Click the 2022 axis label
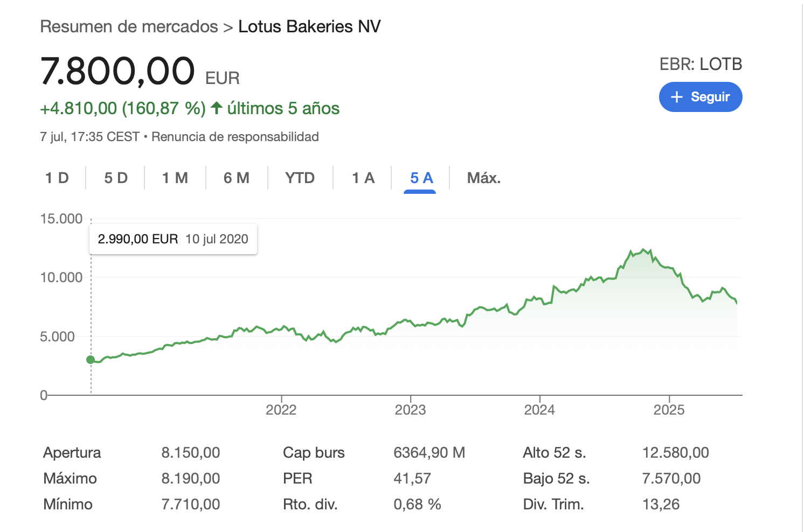 click(281, 410)
